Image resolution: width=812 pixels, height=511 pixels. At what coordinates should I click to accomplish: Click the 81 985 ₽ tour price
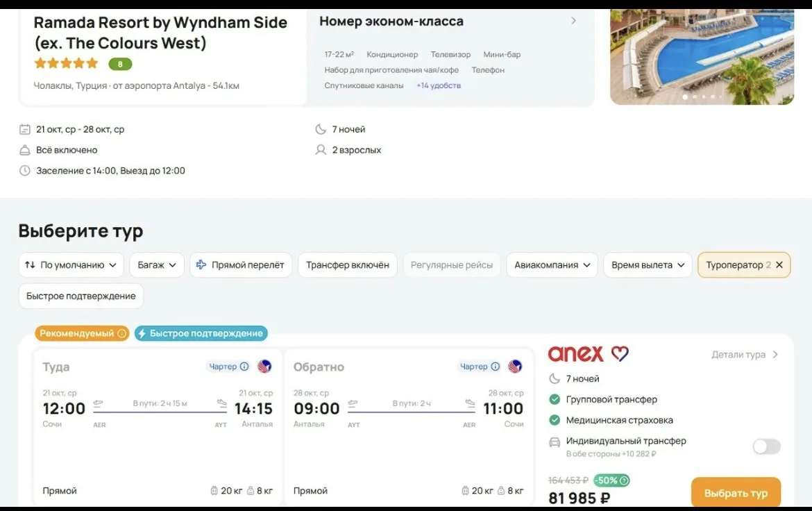(580, 498)
